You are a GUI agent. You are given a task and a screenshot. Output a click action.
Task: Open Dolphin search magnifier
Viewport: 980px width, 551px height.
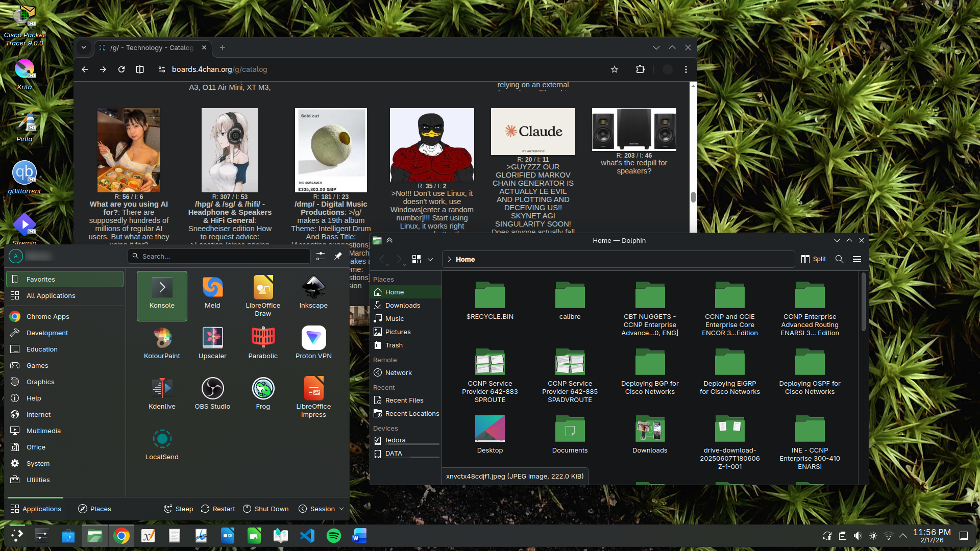tap(839, 259)
